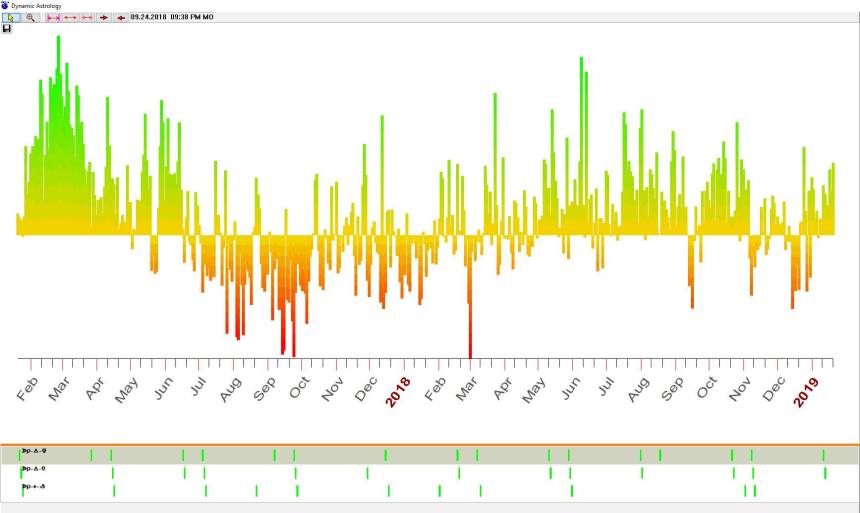Click the Dynamic Astrology title bar icon
Image resolution: width=860 pixels, height=513 pixels.
point(5,5)
